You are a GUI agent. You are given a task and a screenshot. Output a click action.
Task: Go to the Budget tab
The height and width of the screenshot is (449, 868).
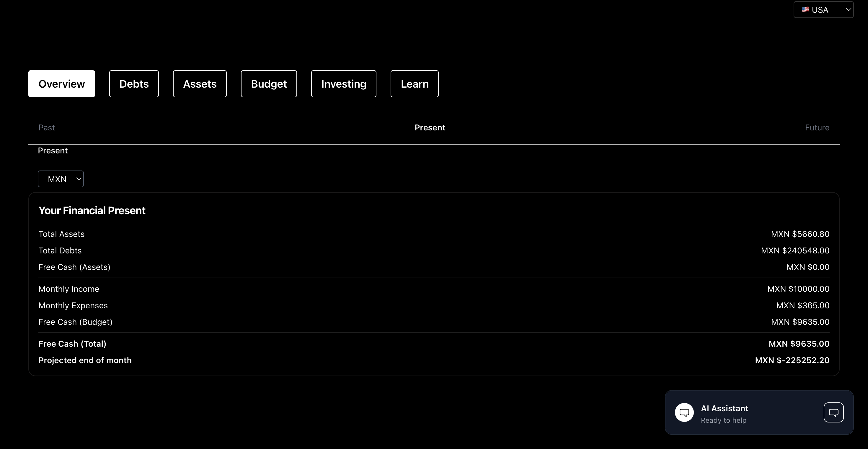pos(269,84)
